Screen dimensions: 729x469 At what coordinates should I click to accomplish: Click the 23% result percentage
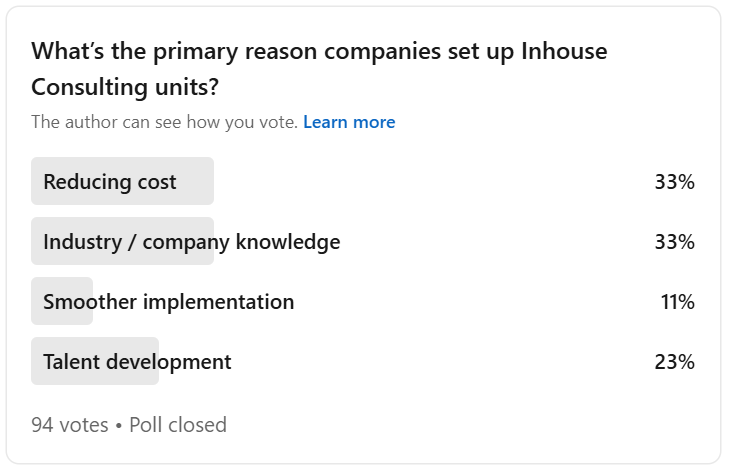point(675,362)
